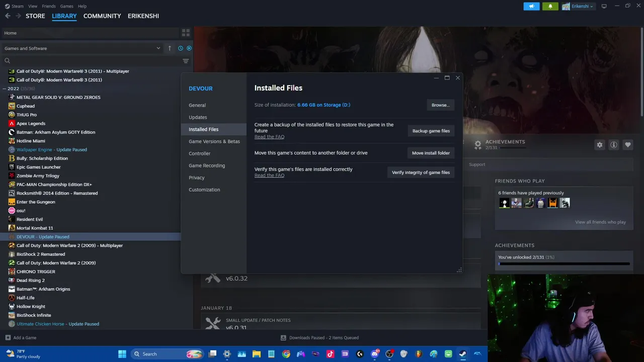Open advanced filters in the library search bar
Screen dimensions: 644x362
[186, 61]
